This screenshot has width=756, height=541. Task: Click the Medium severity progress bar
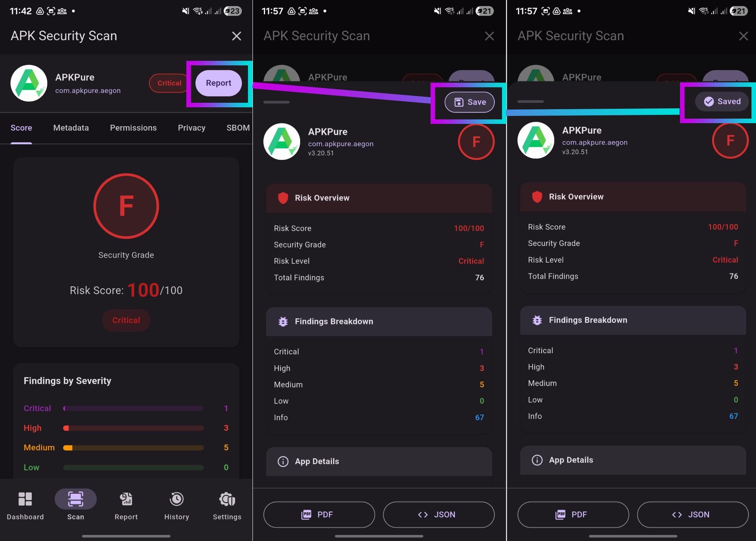[133, 448]
